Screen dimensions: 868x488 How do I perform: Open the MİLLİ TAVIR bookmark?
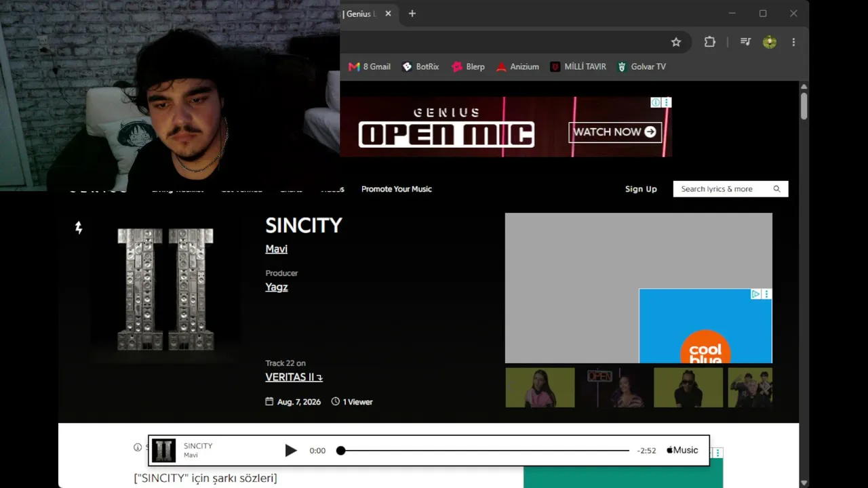[x=578, y=66]
